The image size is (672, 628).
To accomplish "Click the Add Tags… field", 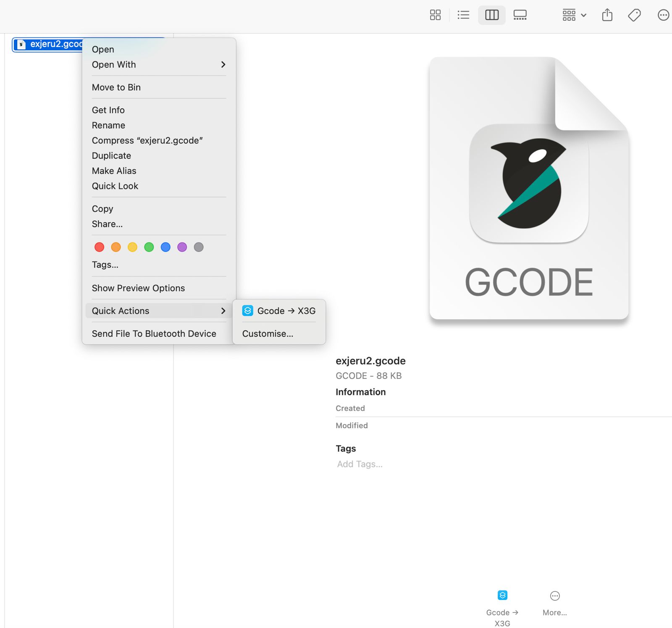I will pos(360,464).
